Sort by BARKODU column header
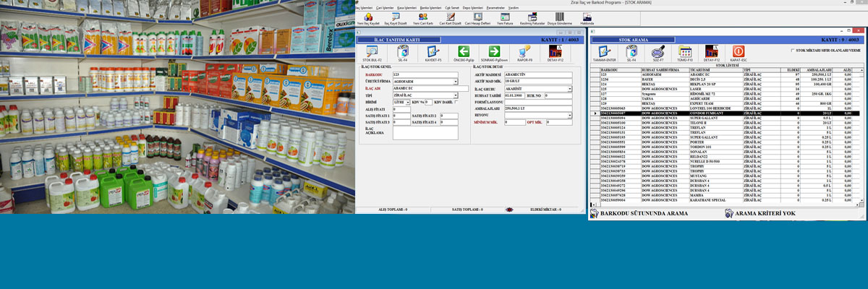The width and height of the screenshot is (868, 289). point(620,70)
